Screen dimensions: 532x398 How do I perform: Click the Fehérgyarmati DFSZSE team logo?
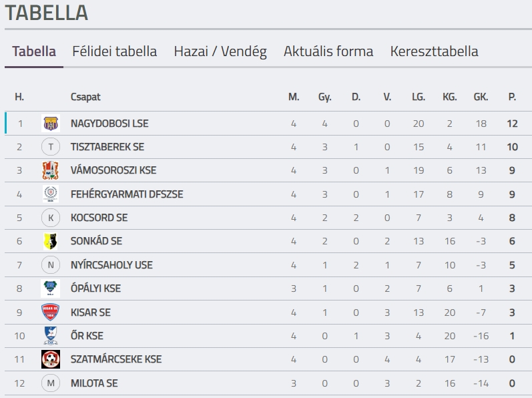(51, 194)
